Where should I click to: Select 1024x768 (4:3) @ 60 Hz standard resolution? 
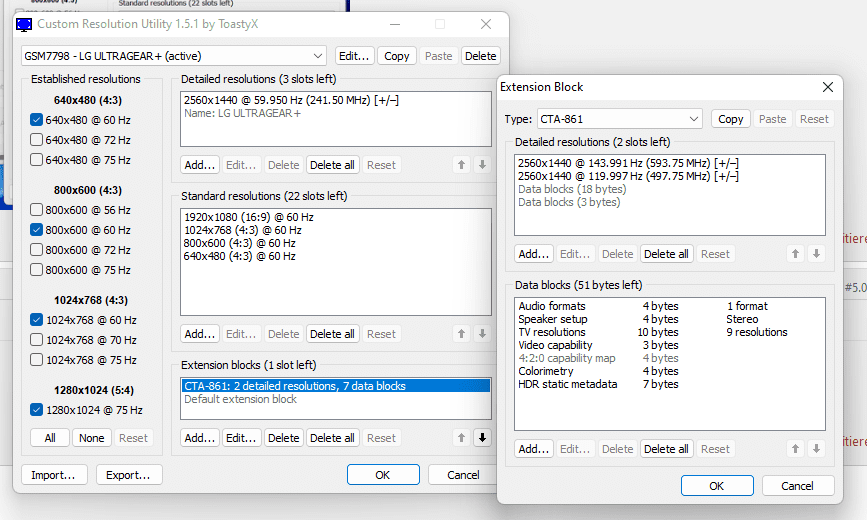336,230
